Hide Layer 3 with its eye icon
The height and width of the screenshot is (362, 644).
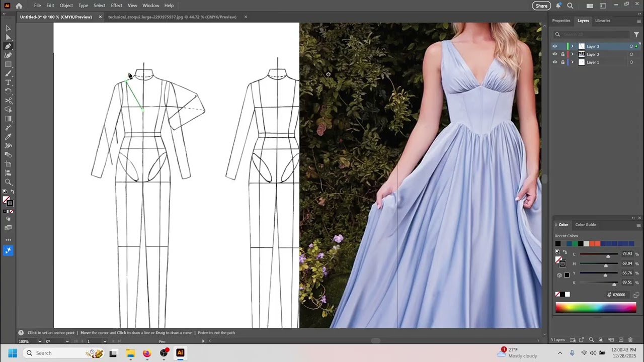pyautogui.click(x=555, y=46)
